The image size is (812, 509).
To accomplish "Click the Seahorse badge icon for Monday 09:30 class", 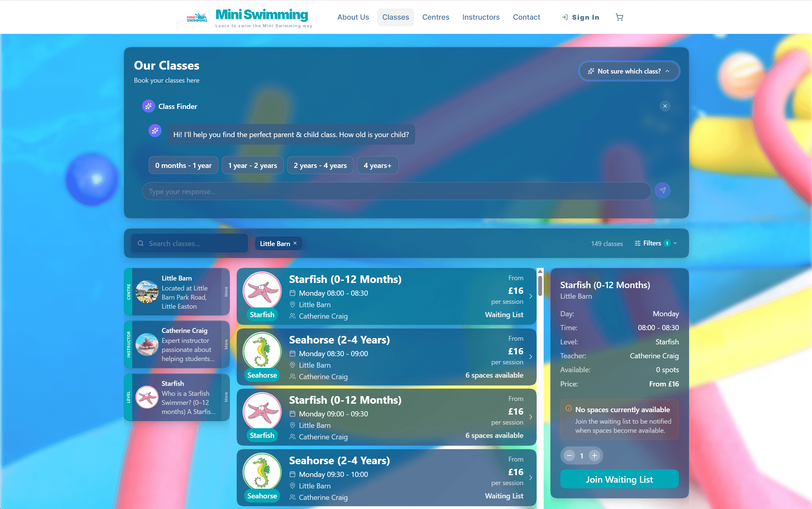I will click(262, 472).
